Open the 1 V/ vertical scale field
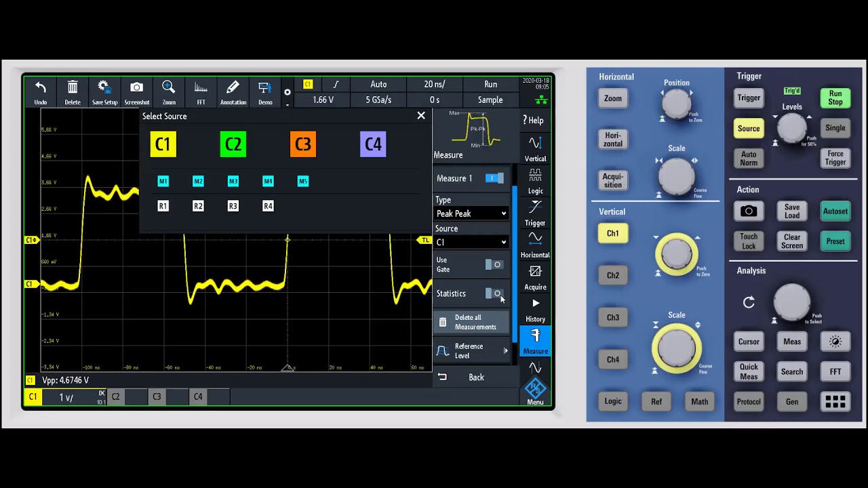Viewport: 868px width, 488px height. tap(73, 397)
